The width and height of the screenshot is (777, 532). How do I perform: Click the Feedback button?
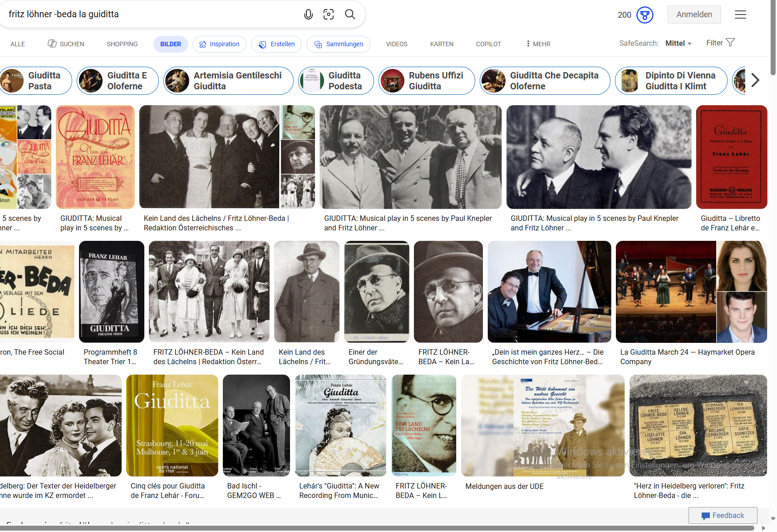[x=723, y=515]
